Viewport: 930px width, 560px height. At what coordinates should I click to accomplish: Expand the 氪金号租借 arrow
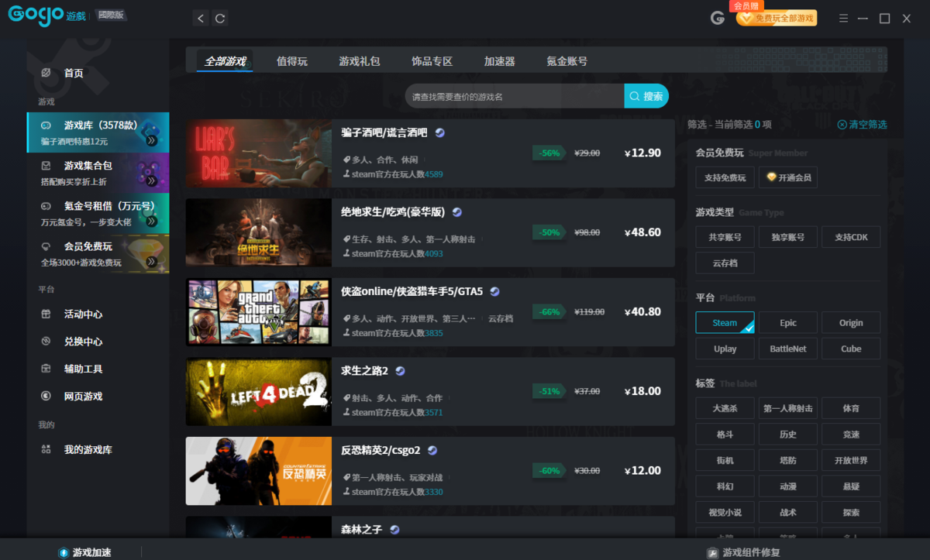pos(151,221)
